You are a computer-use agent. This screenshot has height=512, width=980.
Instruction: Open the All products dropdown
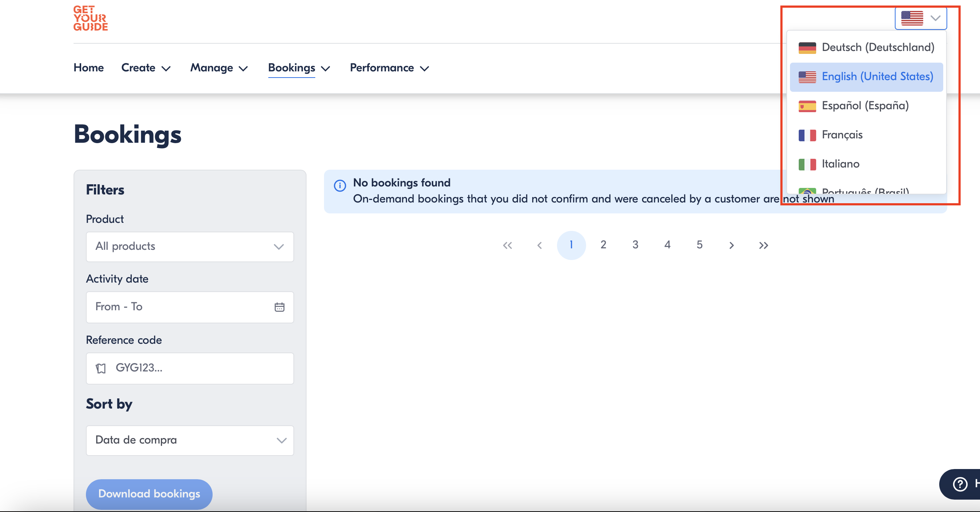tap(190, 246)
